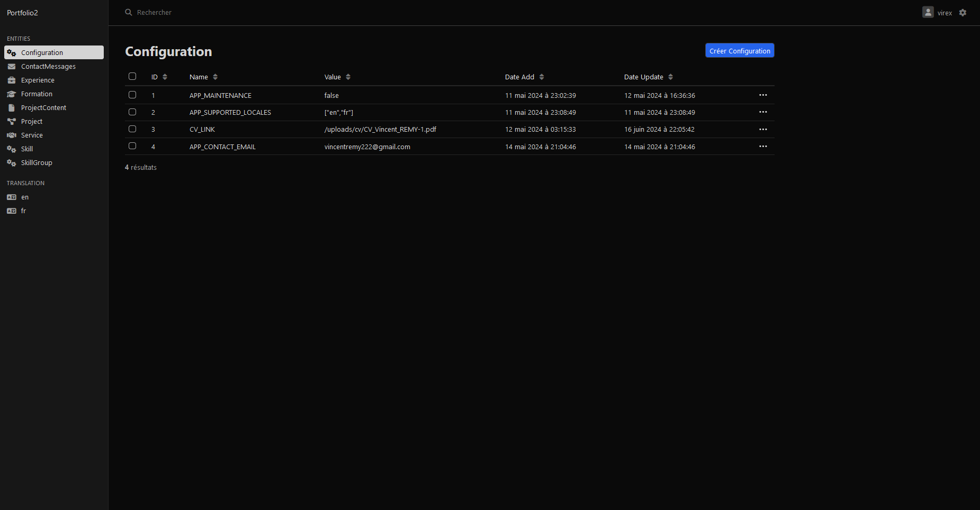Viewport: 980px width, 510px height.
Task: Click '16 juin 2024 à 22:05:42' date cell
Action: [659, 130]
